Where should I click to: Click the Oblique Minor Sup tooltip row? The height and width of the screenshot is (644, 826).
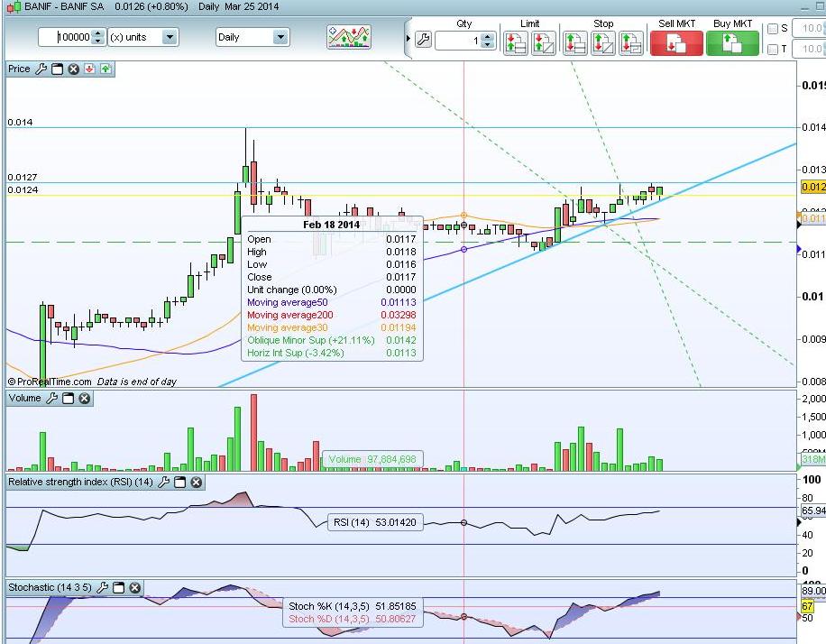click(332, 340)
